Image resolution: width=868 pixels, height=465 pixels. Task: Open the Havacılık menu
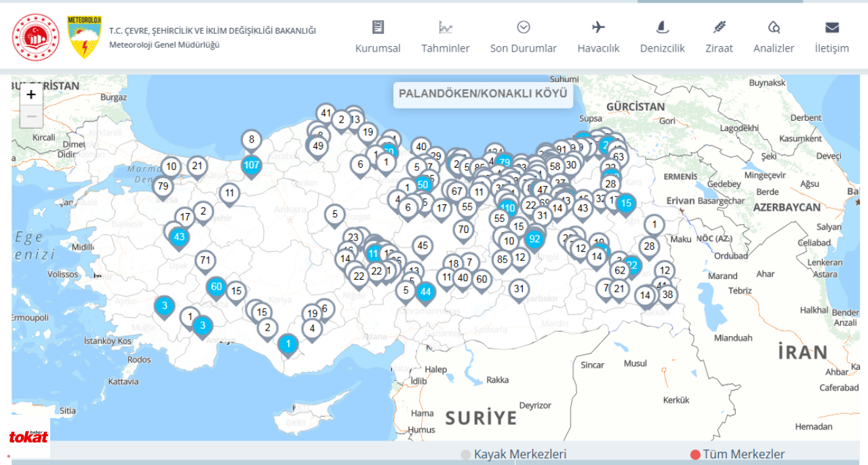[599, 37]
